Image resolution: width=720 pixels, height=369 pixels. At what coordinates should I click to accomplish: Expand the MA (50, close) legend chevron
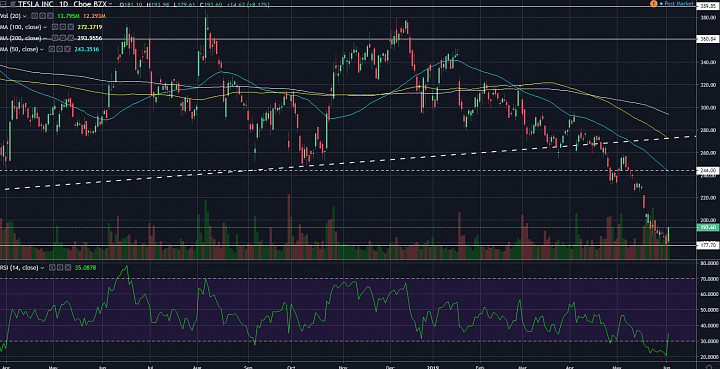click(x=42, y=49)
